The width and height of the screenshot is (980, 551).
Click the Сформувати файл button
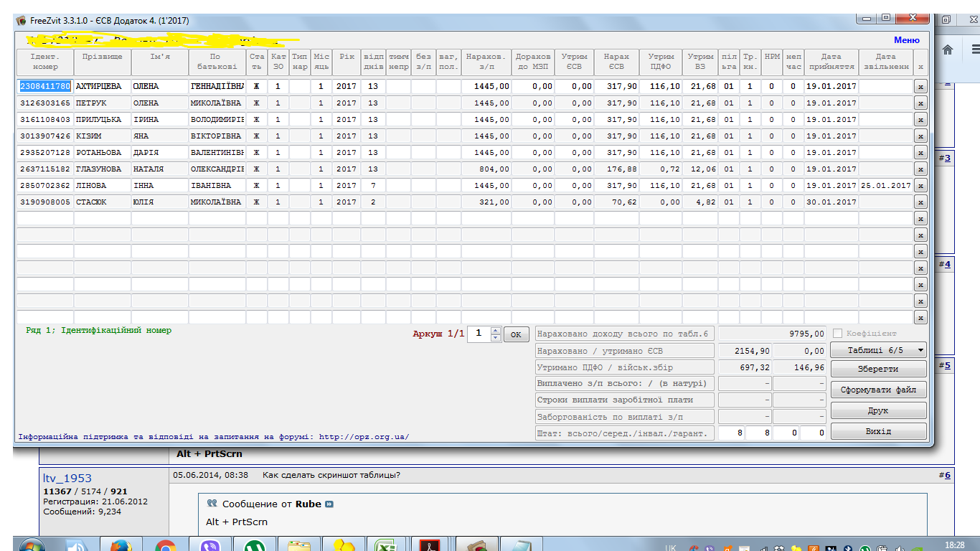[x=878, y=390]
